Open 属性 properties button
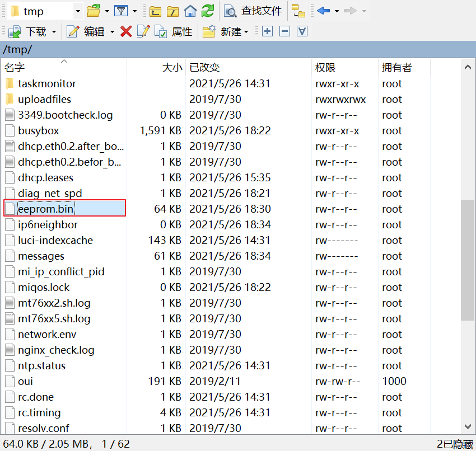Viewport: 476px width, 451px height. click(x=174, y=31)
